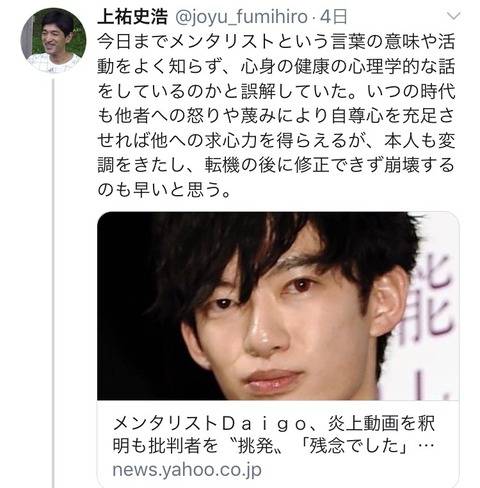
Task: Visit the news.yahoo.co.jp domain link
Action: point(187,470)
